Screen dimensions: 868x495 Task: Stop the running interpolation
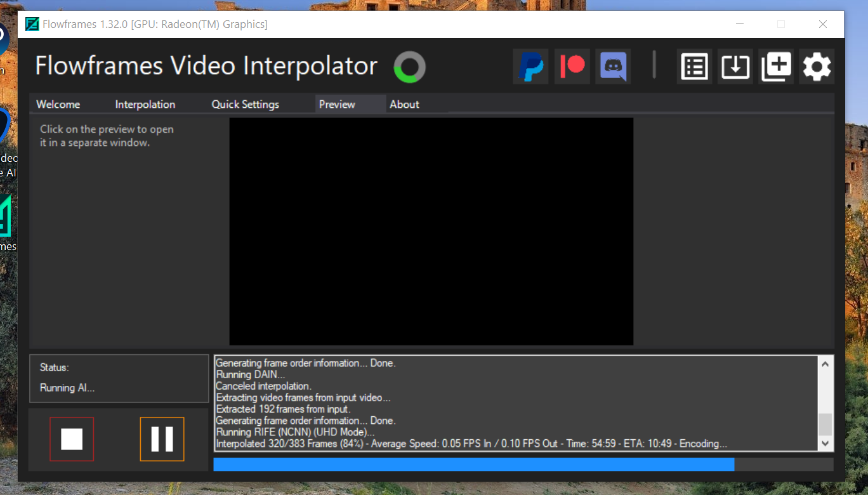click(x=72, y=439)
